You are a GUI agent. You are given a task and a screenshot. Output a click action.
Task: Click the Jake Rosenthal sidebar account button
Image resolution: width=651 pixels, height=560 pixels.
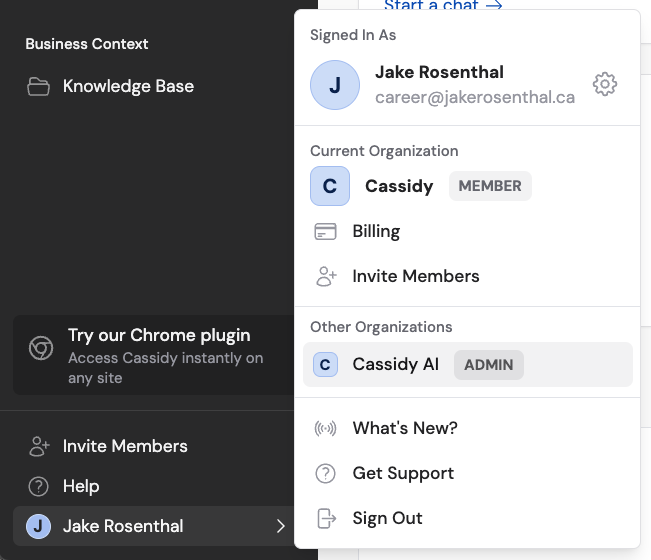[154, 526]
